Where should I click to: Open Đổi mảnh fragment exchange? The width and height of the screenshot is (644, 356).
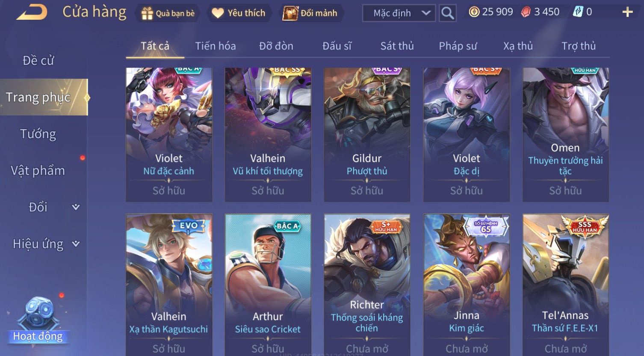pos(310,13)
